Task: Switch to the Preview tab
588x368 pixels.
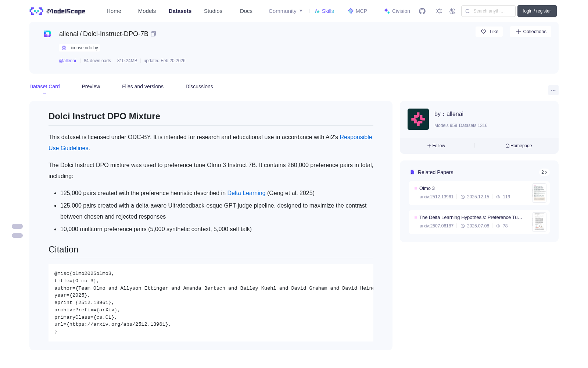Action: click(x=91, y=86)
